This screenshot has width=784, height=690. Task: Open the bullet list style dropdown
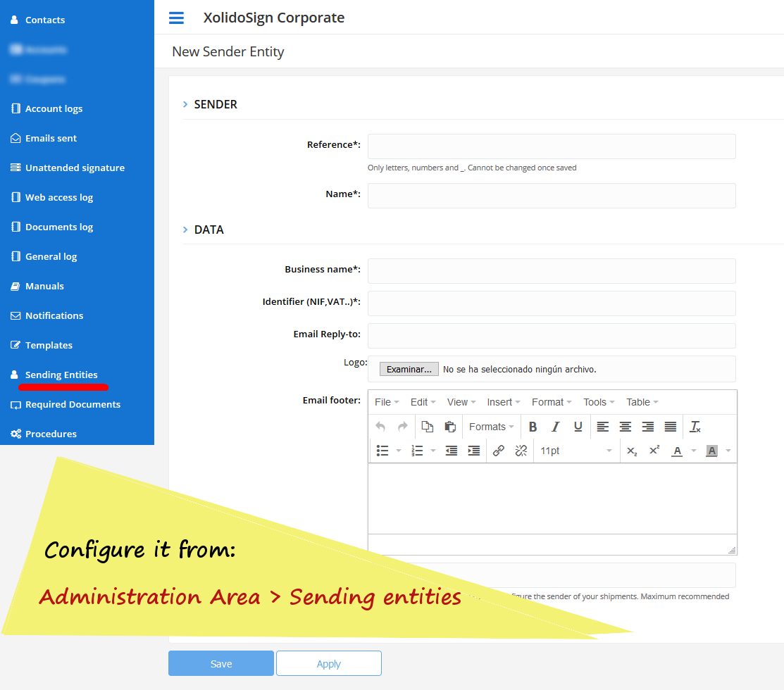coord(399,451)
